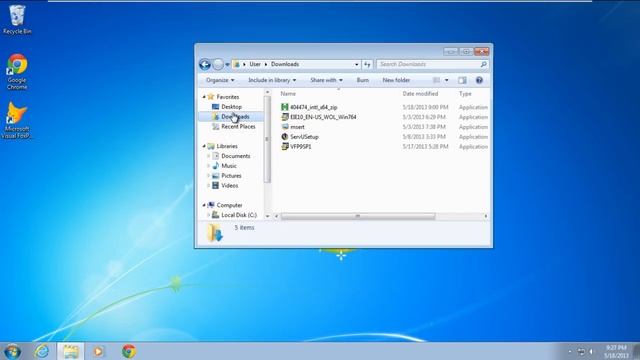Select the msert file icon
This screenshot has width=640, height=360.
[x=285, y=127]
